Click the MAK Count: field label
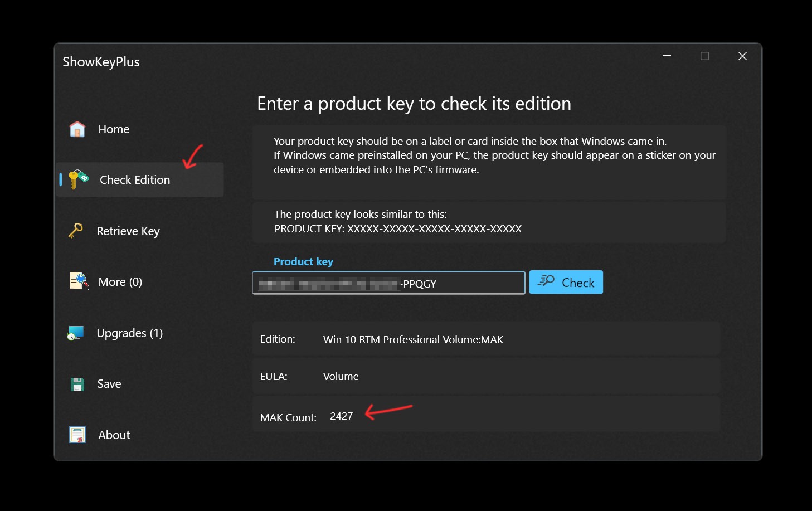Screen dimensions: 812x511 (x=288, y=417)
